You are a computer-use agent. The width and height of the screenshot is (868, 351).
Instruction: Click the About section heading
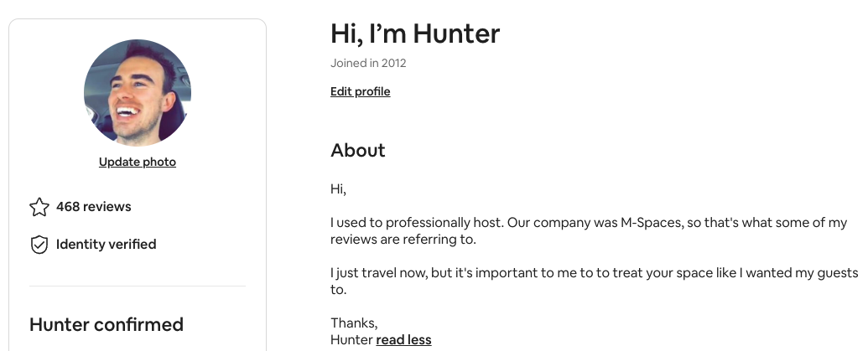(x=357, y=150)
